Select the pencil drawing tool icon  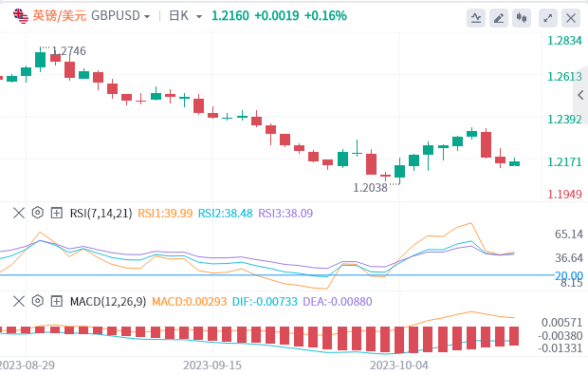499,18
